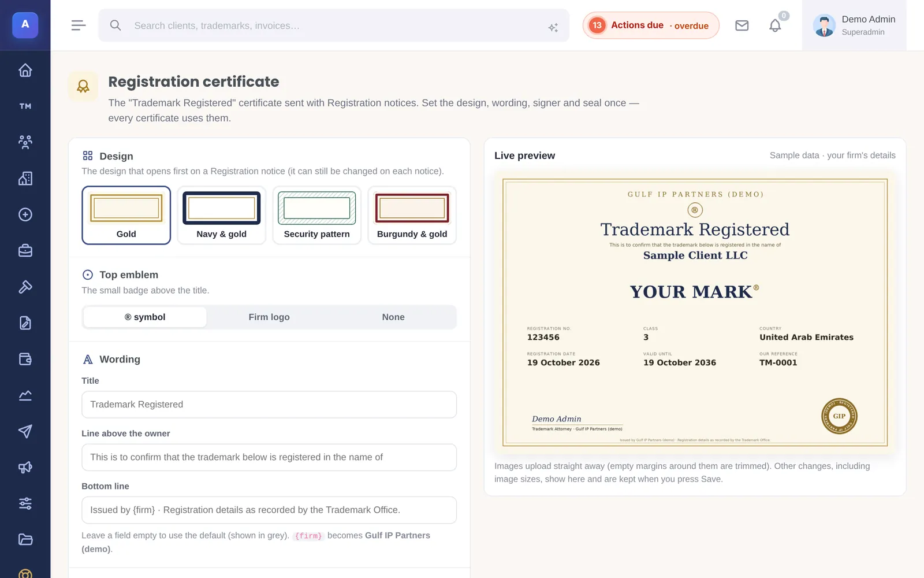Edit the Bottom line input field
The width and height of the screenshot is (924, 578).
269,510
